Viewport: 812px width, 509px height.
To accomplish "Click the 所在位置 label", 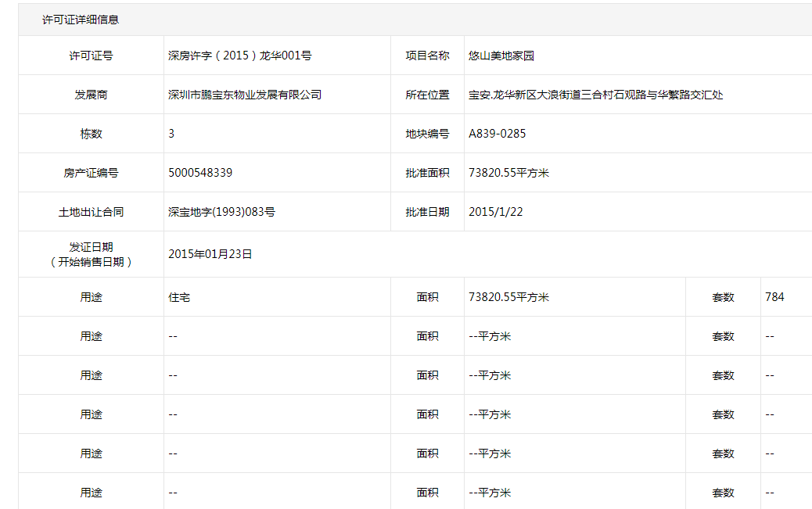I will click(427, 95).
